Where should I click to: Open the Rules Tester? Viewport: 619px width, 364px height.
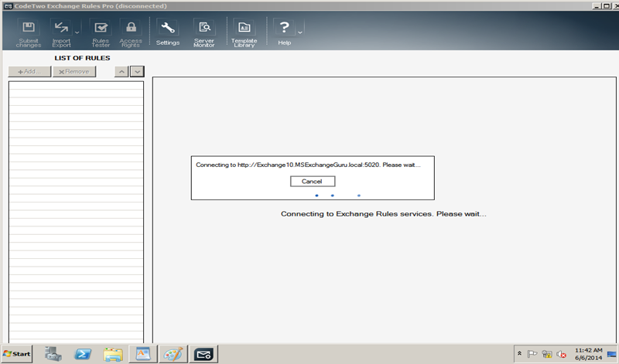(x=101, y=33)
